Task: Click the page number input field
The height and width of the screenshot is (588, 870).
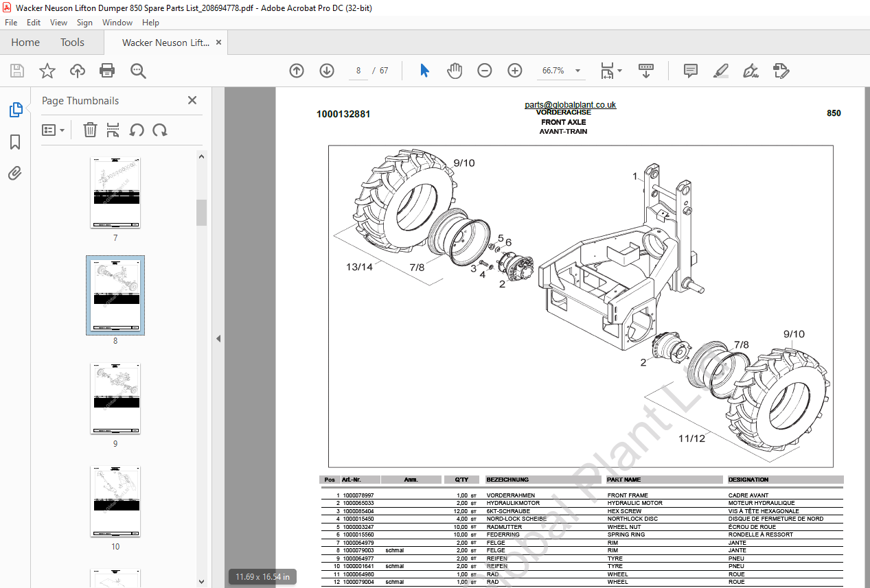Action: pos(358,71)
